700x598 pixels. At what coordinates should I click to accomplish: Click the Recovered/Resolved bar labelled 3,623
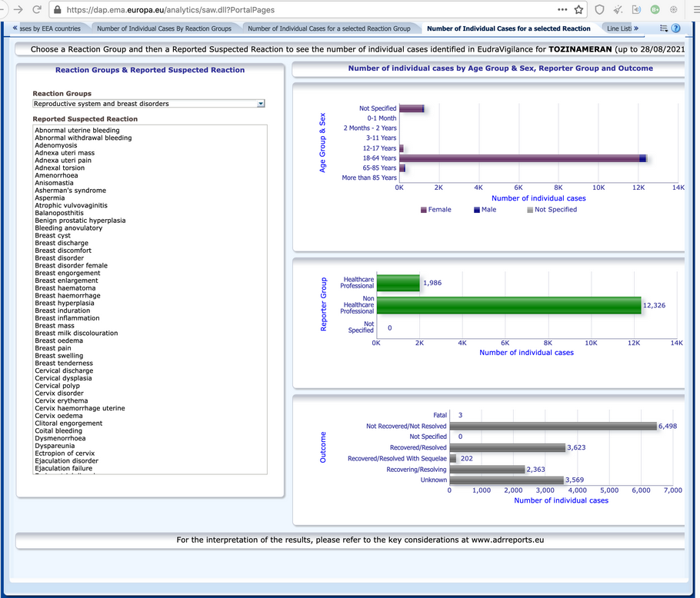pos(508,447)
